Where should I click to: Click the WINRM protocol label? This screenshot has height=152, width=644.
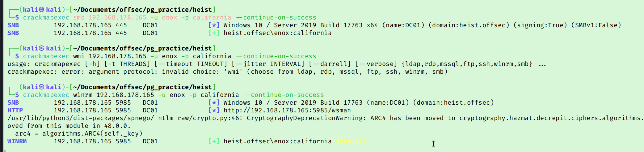tap(17, 141)
